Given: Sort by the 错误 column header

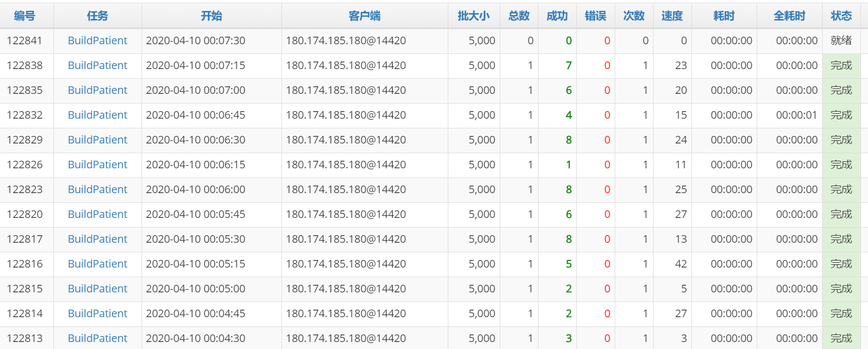Looking at the screenshot, I should tap(596, 16).
